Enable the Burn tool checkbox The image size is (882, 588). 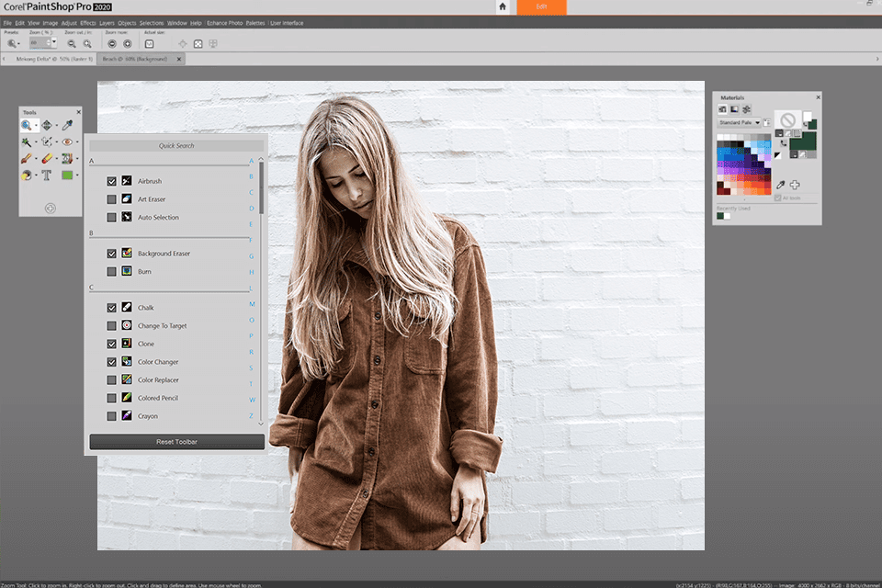coord(111,272)
